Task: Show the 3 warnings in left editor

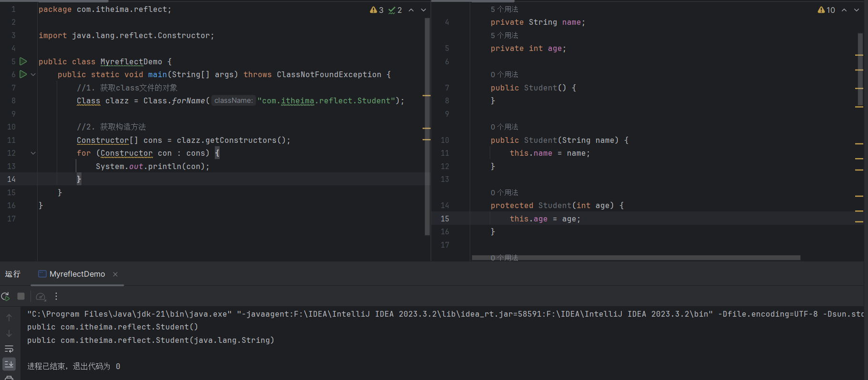Action: [x=377, y=10]
